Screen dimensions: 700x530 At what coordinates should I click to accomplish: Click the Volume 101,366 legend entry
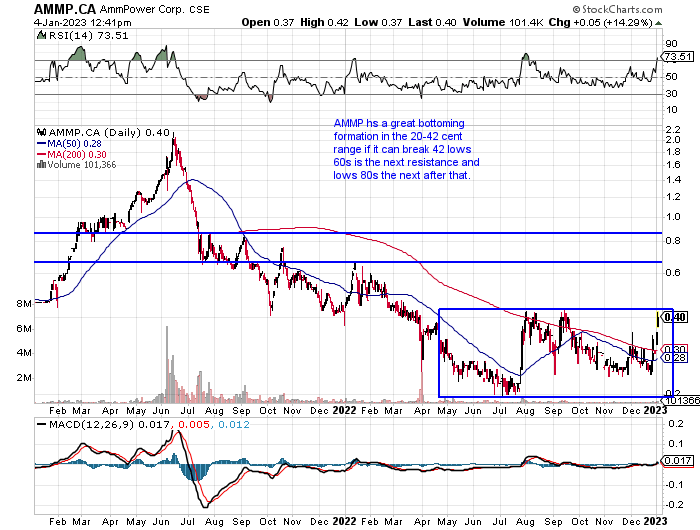(81, 165)
